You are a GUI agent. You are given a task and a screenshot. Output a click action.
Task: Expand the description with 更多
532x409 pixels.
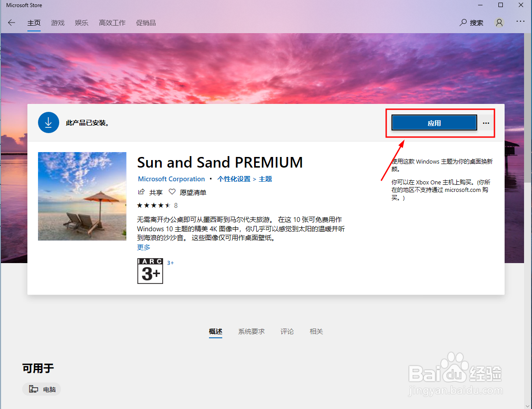(143, 247)
